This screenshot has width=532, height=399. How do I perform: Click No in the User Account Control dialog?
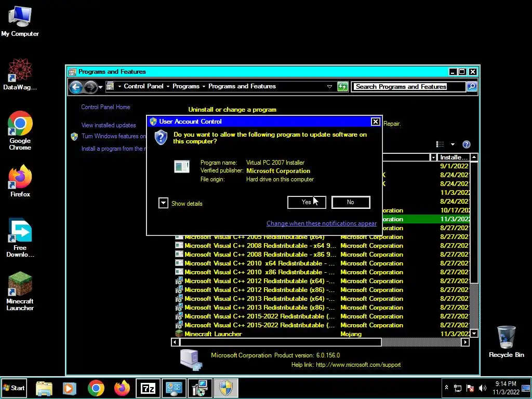[351, 202]
